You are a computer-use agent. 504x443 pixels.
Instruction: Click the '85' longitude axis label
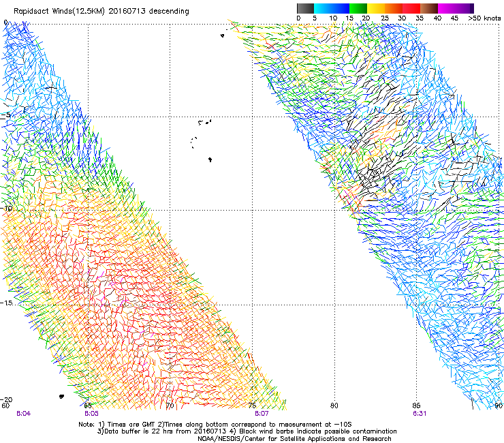417,406
